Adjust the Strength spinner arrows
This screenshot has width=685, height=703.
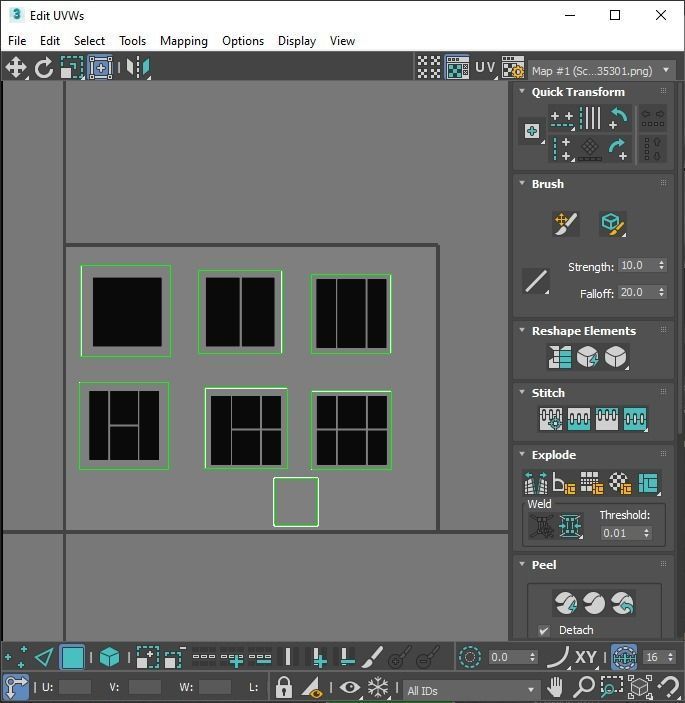click(662, 265)
